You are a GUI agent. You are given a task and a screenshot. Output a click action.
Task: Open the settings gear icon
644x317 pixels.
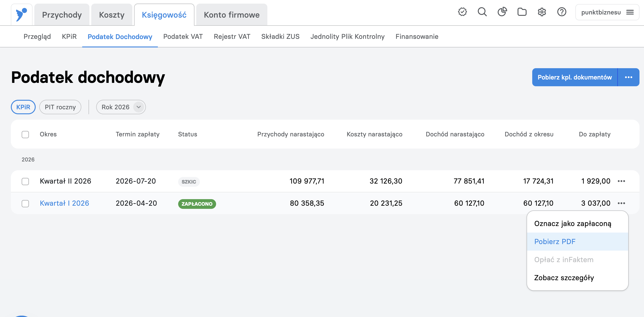[542, 12]
